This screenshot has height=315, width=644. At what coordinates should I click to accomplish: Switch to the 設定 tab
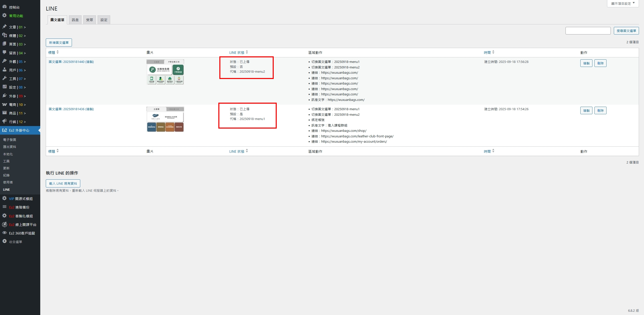(104, 20)
